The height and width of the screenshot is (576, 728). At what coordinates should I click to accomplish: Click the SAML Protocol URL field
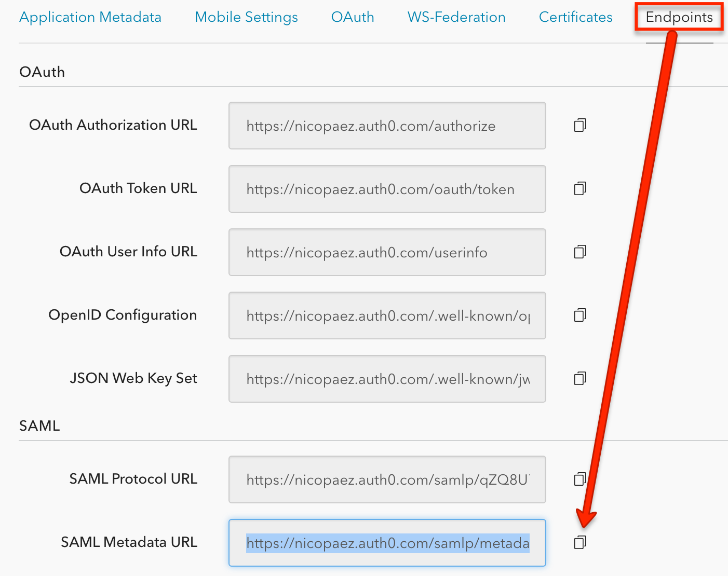tap(387, 479)
